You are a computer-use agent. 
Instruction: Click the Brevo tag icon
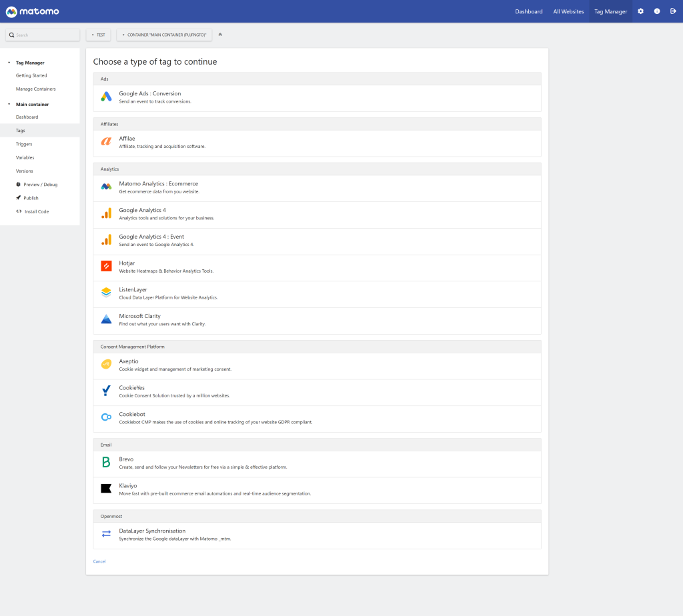pyautogui.click(x=106, y=462)
